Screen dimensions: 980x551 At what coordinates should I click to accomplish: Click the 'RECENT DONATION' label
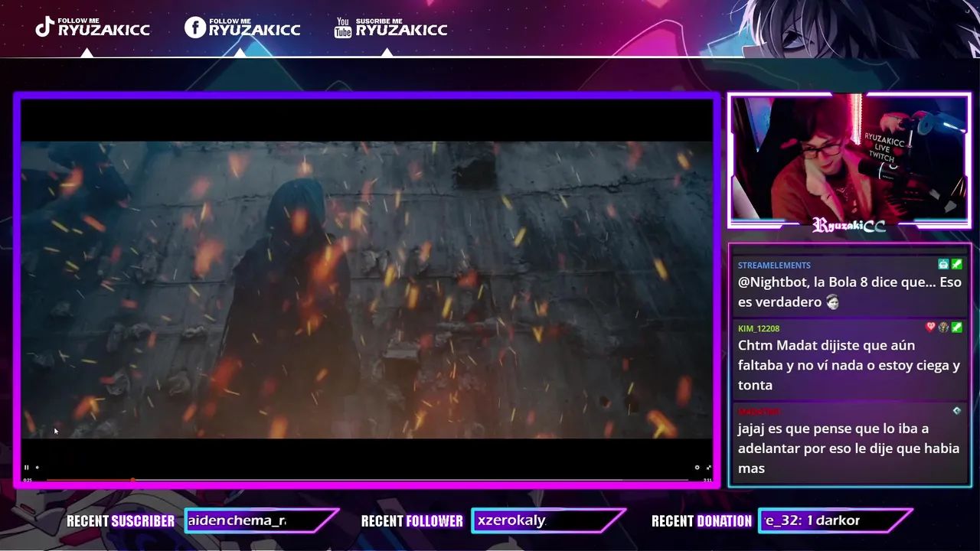701,521
